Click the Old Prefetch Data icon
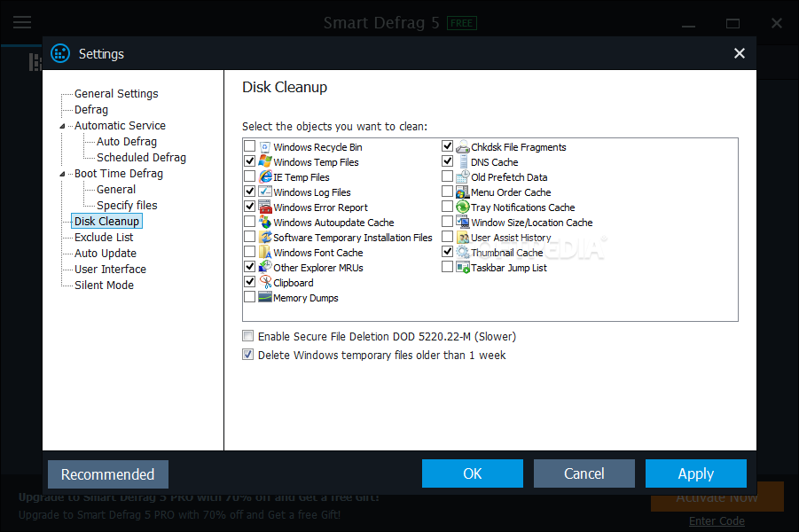 tap(463, 176)
